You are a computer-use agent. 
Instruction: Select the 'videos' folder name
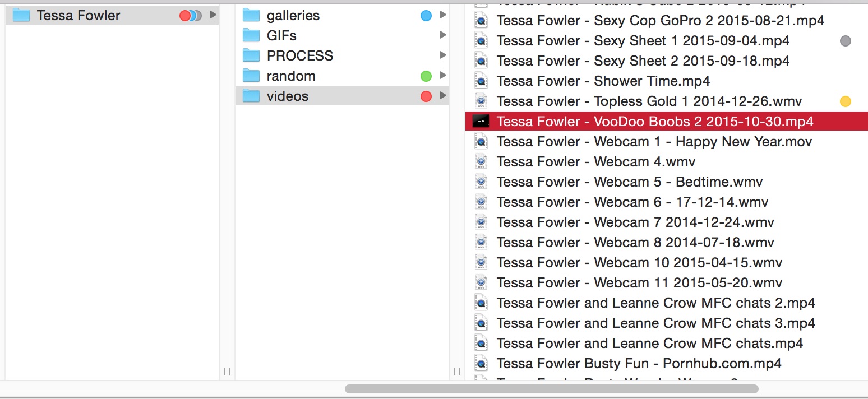click(288, 96)
